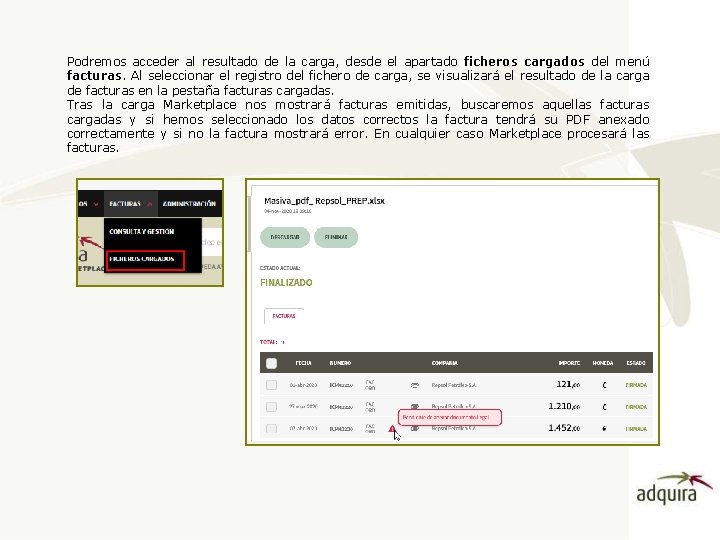Sort by the COMPAÑIA column header

(x=444, y=363)
